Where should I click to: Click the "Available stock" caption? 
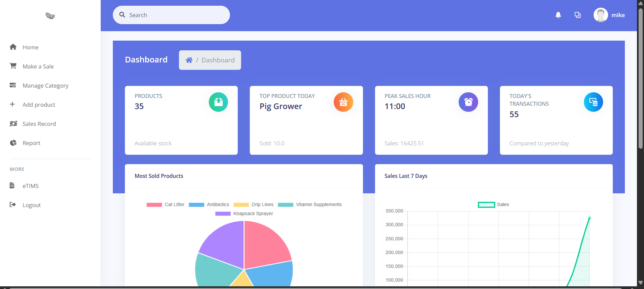[x=153, y=143]
